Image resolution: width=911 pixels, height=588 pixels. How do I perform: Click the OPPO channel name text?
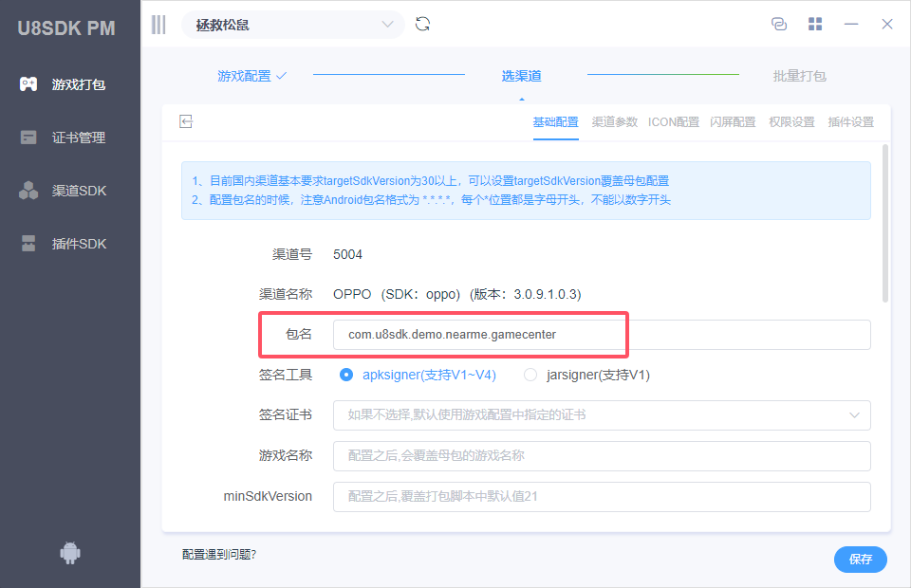[x=457, y=294]
